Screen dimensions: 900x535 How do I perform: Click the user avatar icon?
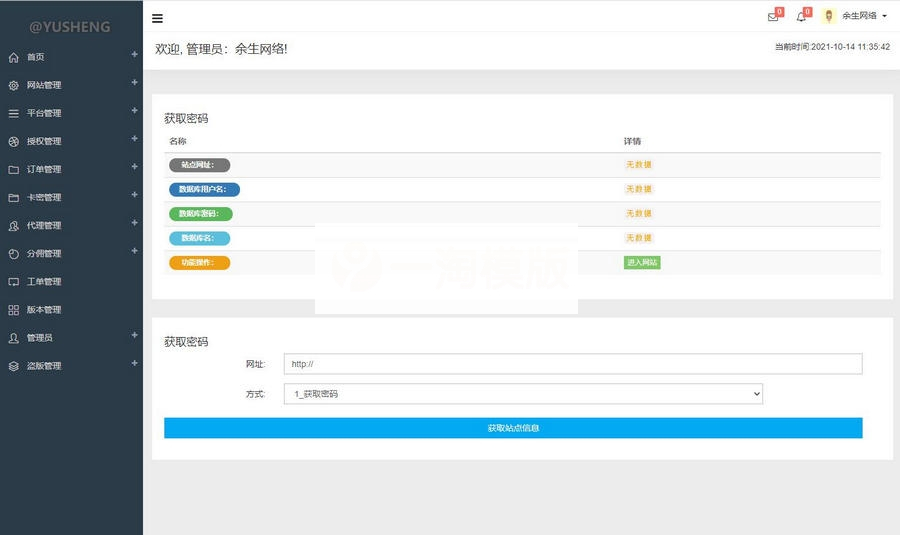[828, 16]
